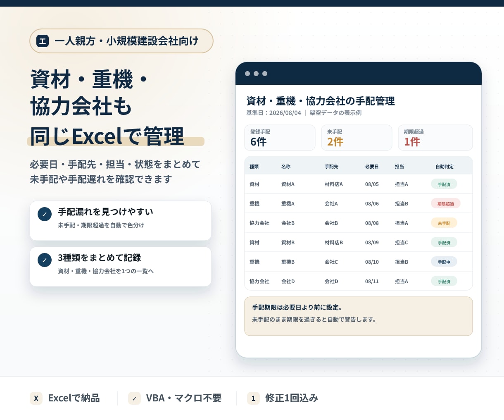
Task: Click the 期限超過 badge in the 重機A row
Action: (446, 203)
